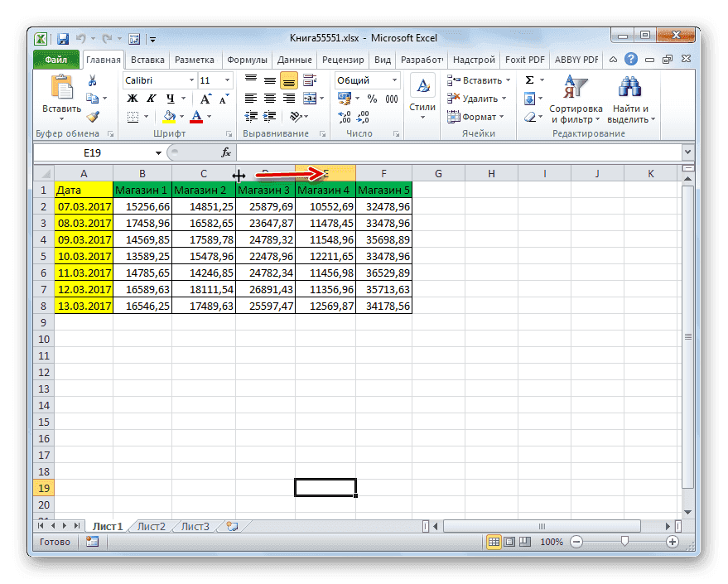The image size is (728, 584).
Task: Click the zoom slider at 100%
Action: [625, 542]
